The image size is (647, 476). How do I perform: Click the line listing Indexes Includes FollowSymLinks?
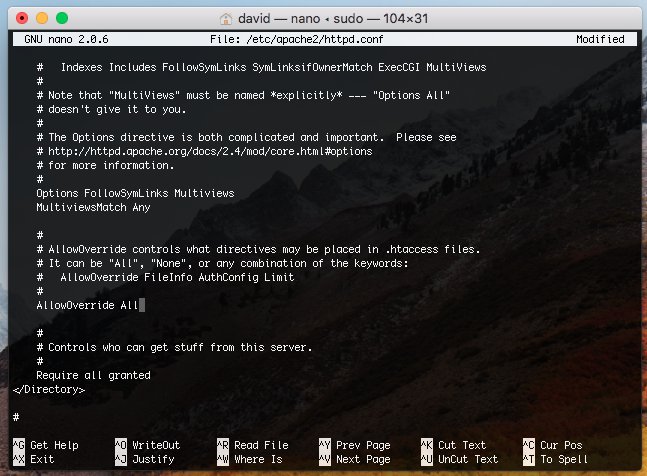click(x=262, y=67)
